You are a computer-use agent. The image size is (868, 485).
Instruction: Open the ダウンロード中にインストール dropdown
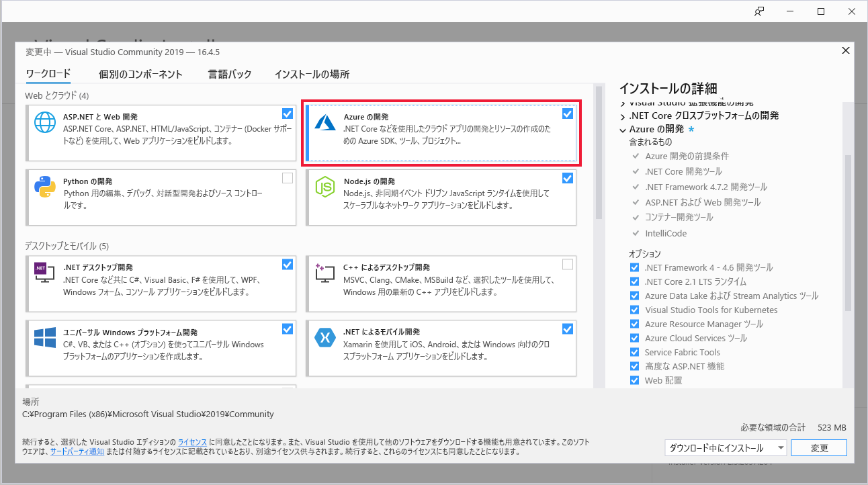pyautogui.click(x=725, y=448)
